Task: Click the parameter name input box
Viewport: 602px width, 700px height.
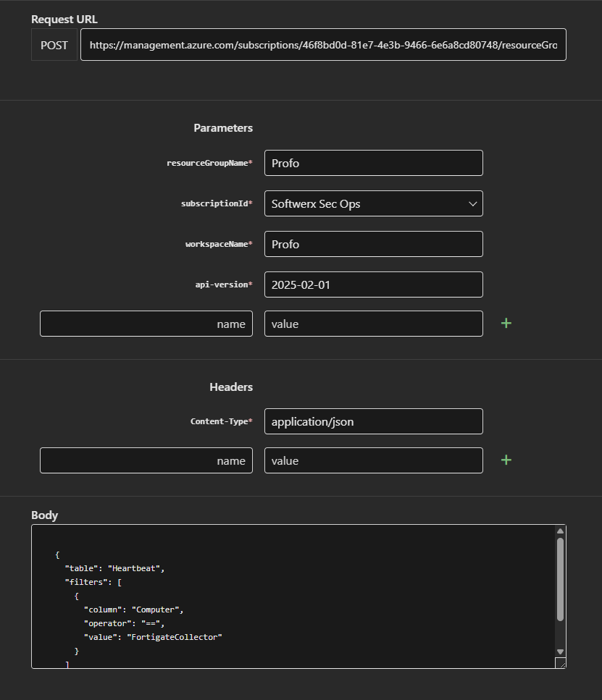Action: tap(146, 324)
